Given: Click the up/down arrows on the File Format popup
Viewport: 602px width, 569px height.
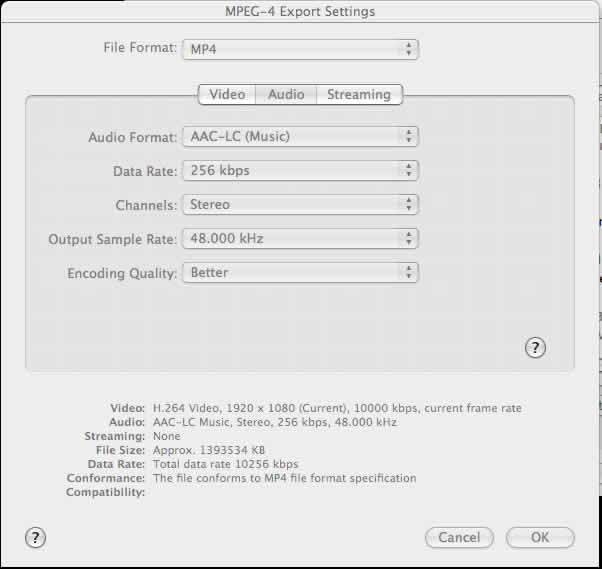Looking at the screenshot, I should click(408, 49).
